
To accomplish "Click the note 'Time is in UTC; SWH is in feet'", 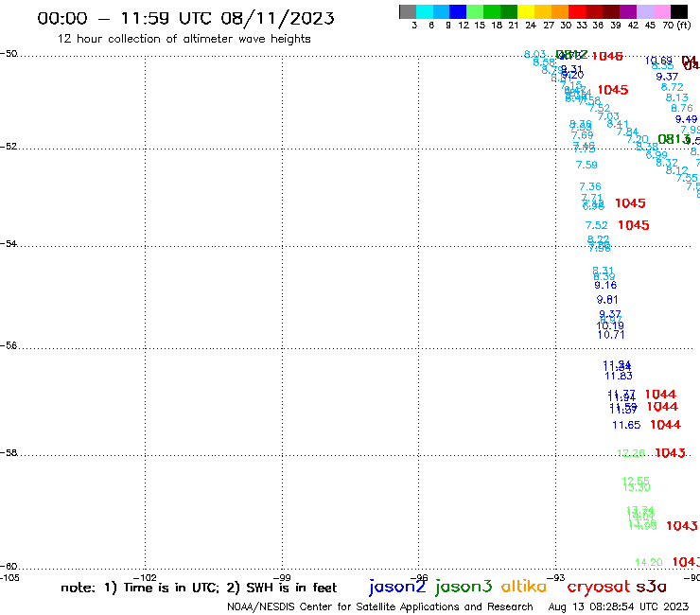I will pos(199,588).
